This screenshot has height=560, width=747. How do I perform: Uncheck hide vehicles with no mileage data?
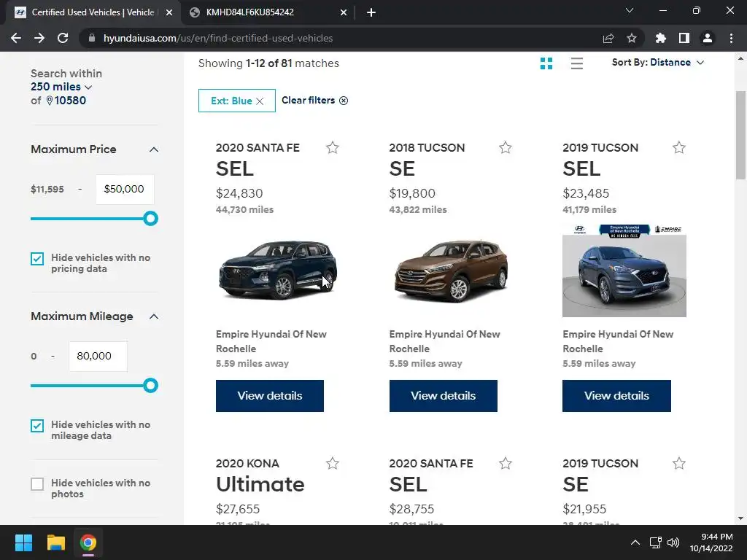pyautogui.click(x=37, y=426)
